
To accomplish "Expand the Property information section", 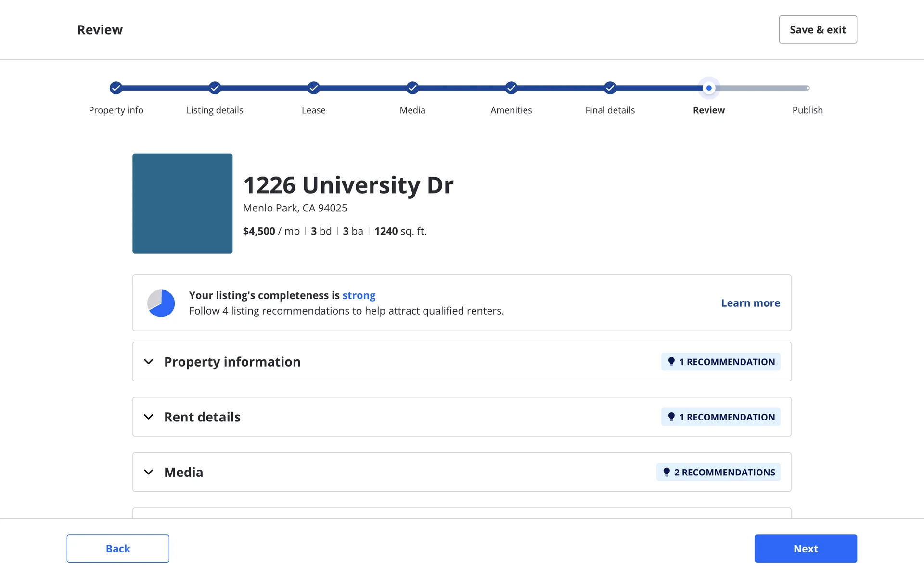I will [x=149, y=362].
